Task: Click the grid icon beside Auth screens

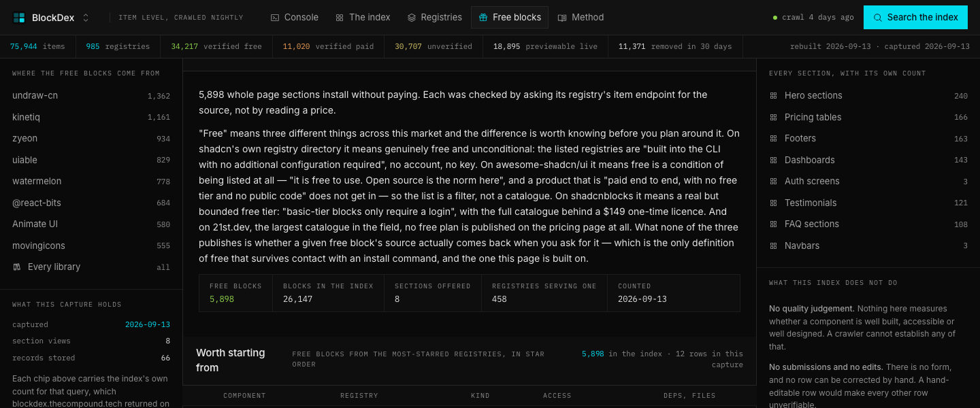Action: point(773,182)
